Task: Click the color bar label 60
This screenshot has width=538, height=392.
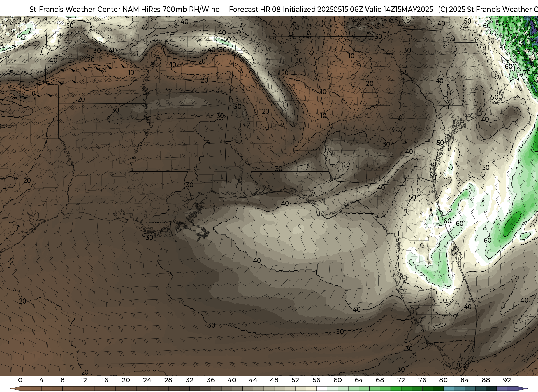Action: pyautogui.click(x=338, y=380)
